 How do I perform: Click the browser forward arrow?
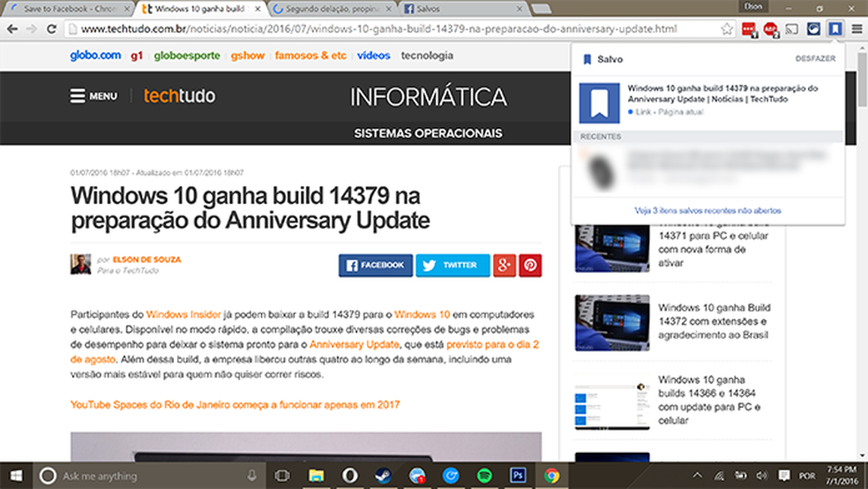[x=32, y=29]
